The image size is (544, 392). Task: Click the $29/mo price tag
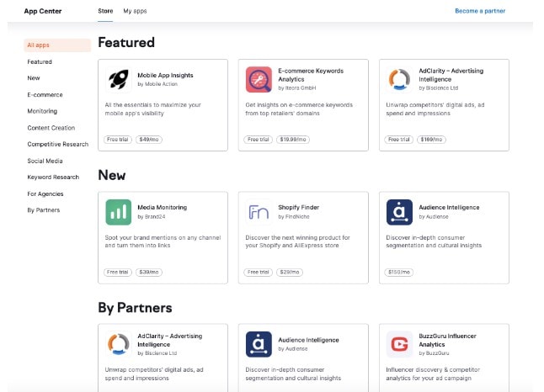290,272
